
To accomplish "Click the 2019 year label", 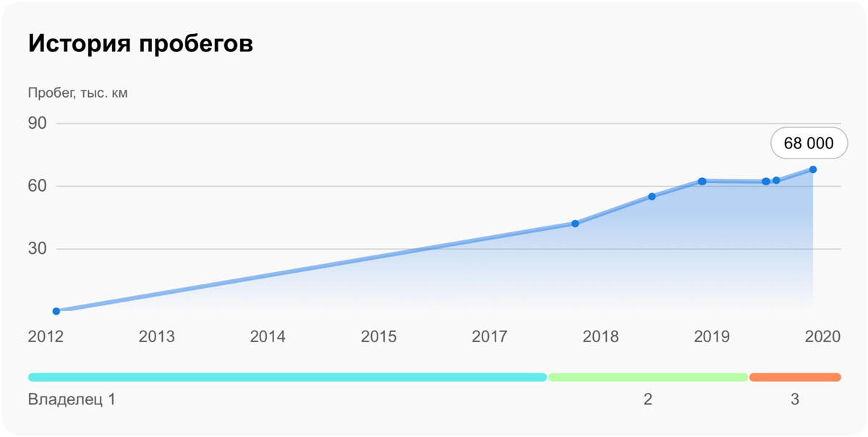I will point(712,336).
